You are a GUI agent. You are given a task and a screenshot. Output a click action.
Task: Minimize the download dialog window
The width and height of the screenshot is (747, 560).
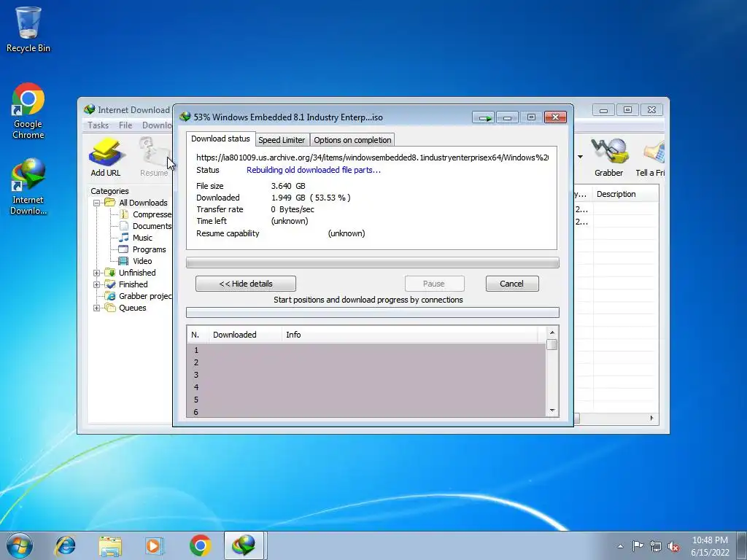pyautogui.click(x=507, y=117)
